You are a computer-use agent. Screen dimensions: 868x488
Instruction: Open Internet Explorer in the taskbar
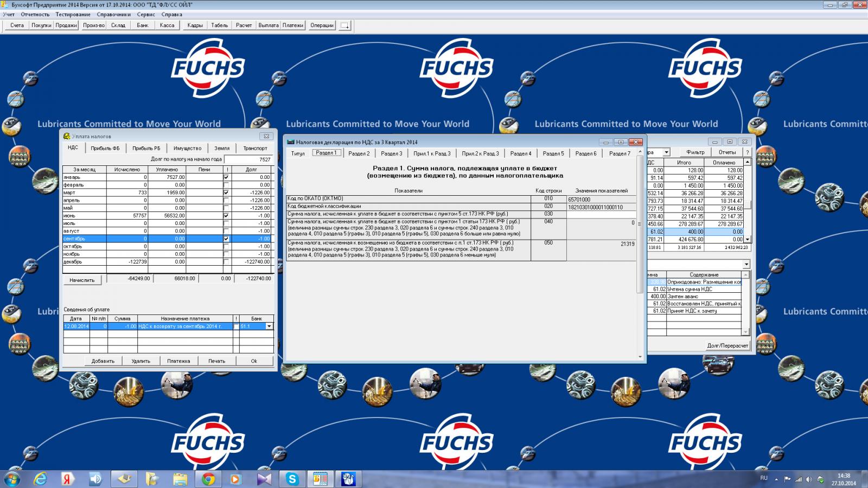coord(40,479)
